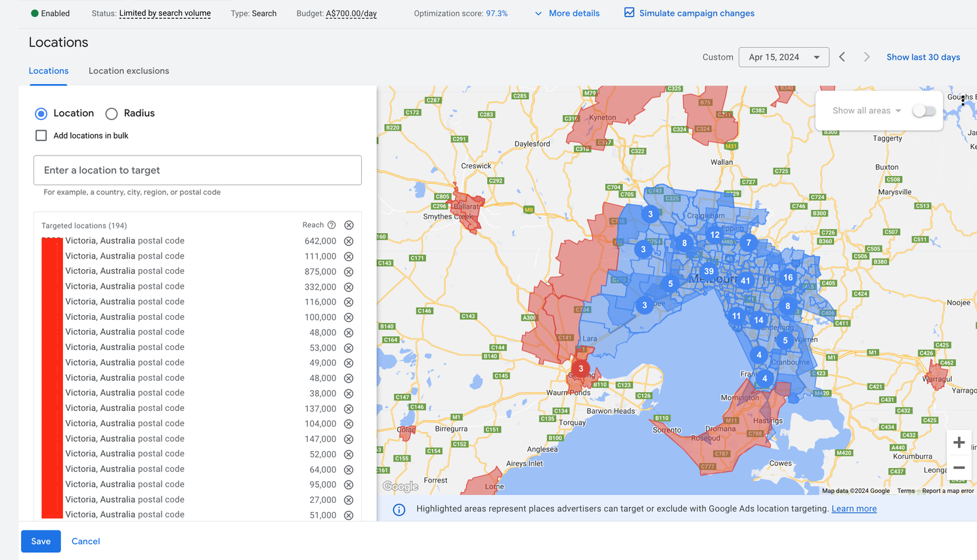This screenshot has height=560, width=977.
Task: Click the map cluster marker labeled 39
Action: (708, 271)
